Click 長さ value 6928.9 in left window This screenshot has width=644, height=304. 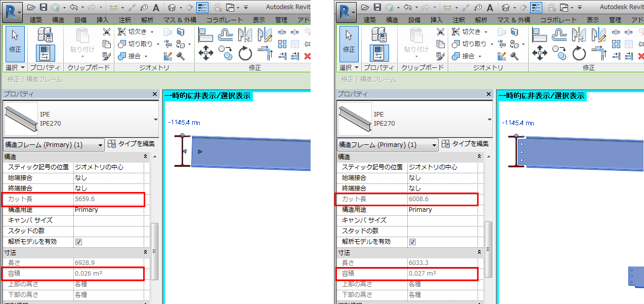84,263
